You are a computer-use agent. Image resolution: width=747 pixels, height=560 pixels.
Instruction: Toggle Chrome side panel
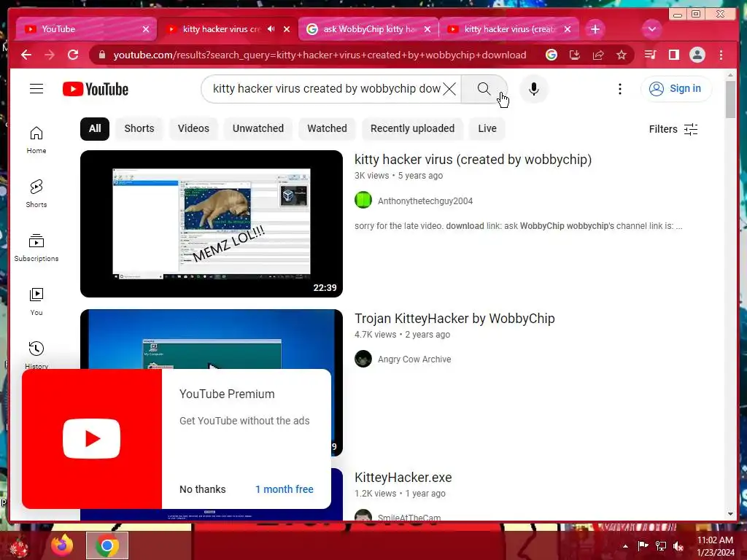click(x=673, y=55)
